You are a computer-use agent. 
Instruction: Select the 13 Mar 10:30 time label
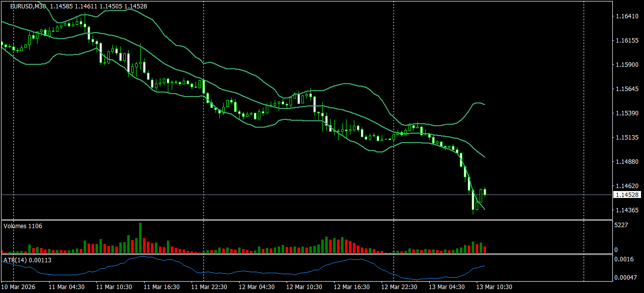coord(494,287)
